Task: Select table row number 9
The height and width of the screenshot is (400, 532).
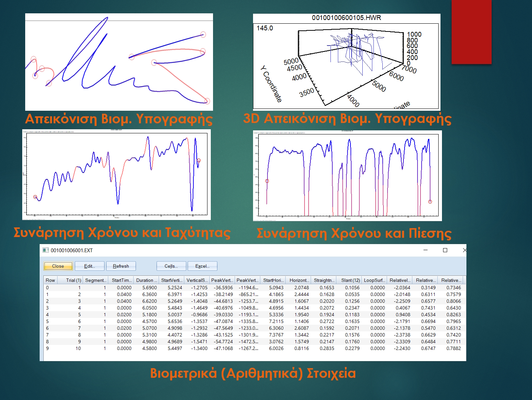Action: 47,348
